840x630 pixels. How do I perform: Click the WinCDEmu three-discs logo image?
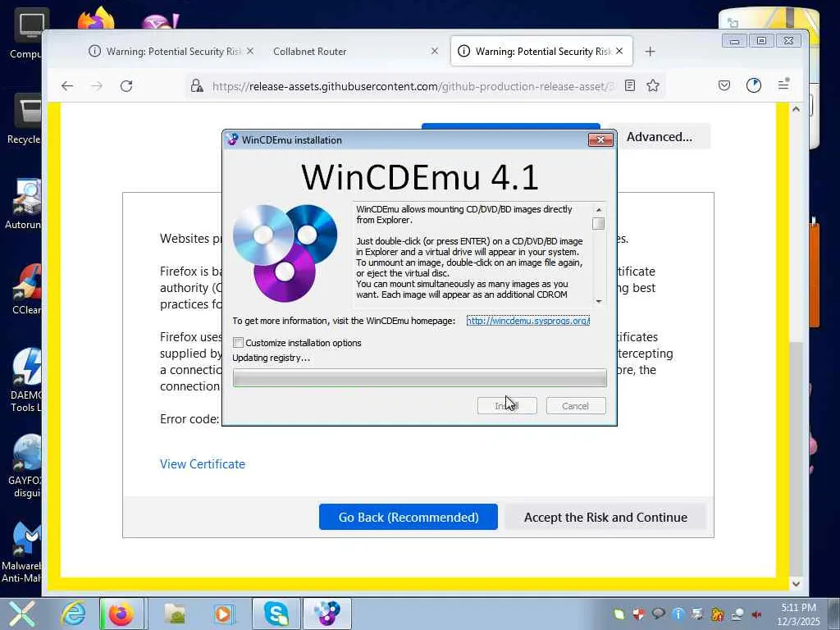[285, 253]
